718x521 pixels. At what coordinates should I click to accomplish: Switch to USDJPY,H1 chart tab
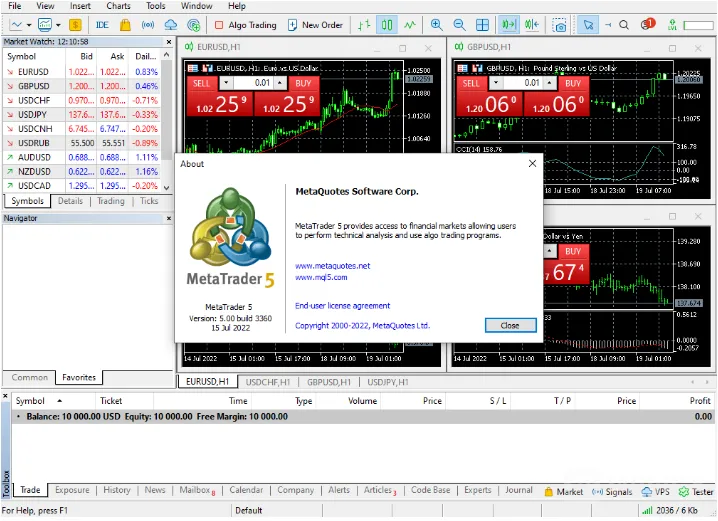[x=388, y=382]
